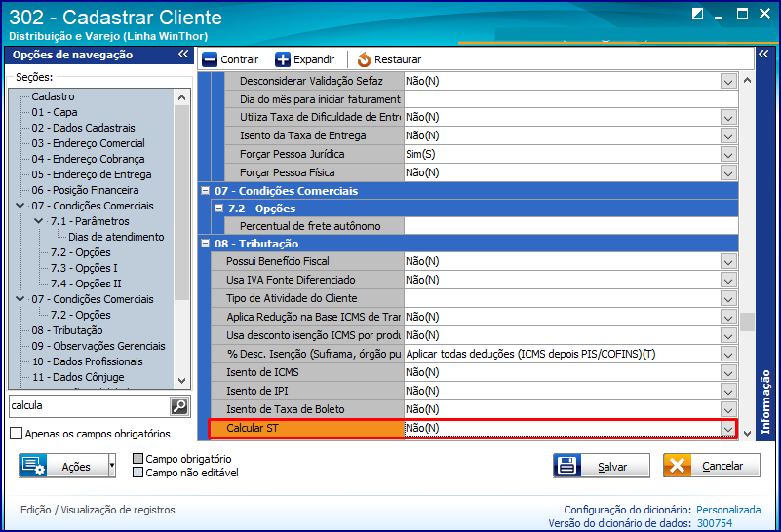This screenshot has width=781, height=532.
Task: Click the Campo obrigatório legend box
Action: [x=138, y=458]
